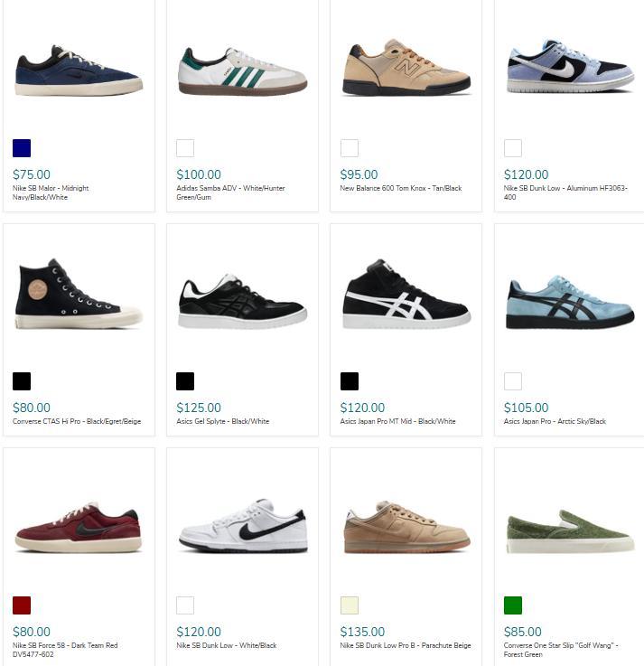
Task: View the Asics Japan Pro Arctic Sky shoe image
Action: coord(570,302)
